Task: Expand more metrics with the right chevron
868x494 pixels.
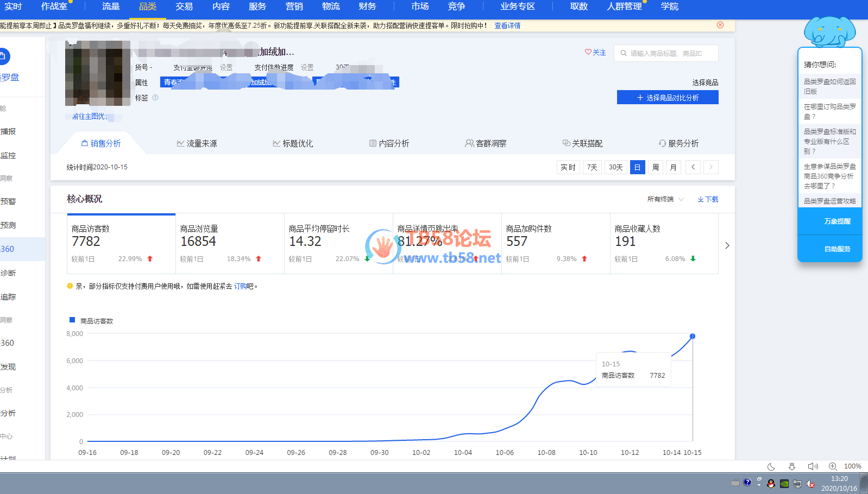Action: pos(727,245)
